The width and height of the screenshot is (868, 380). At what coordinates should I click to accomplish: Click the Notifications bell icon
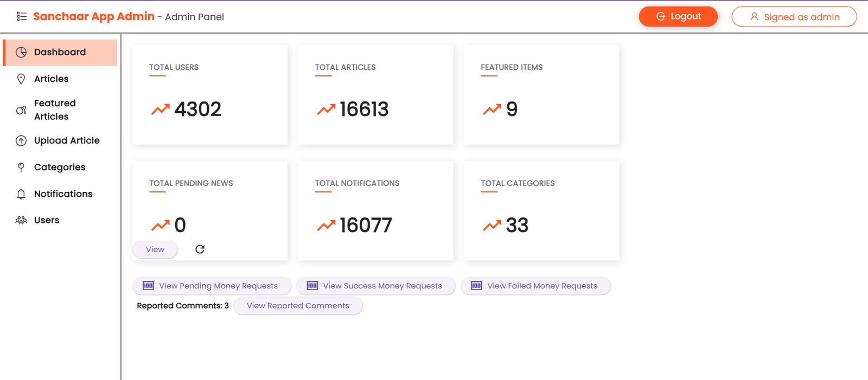coord(21,194)
